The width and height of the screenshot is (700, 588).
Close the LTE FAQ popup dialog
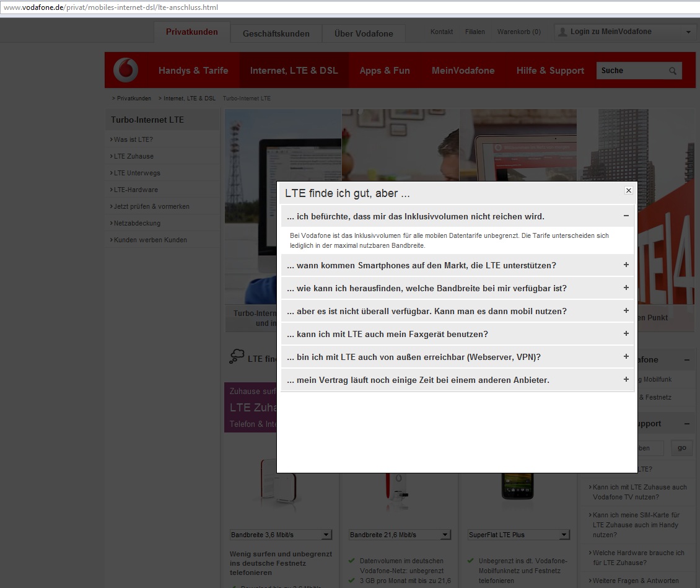[x=629, y=191]
